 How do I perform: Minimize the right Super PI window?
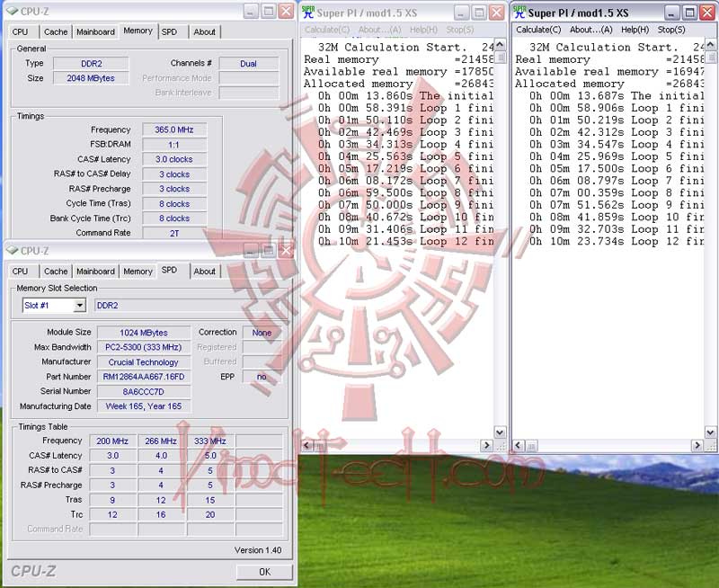[x=671, y=13]
